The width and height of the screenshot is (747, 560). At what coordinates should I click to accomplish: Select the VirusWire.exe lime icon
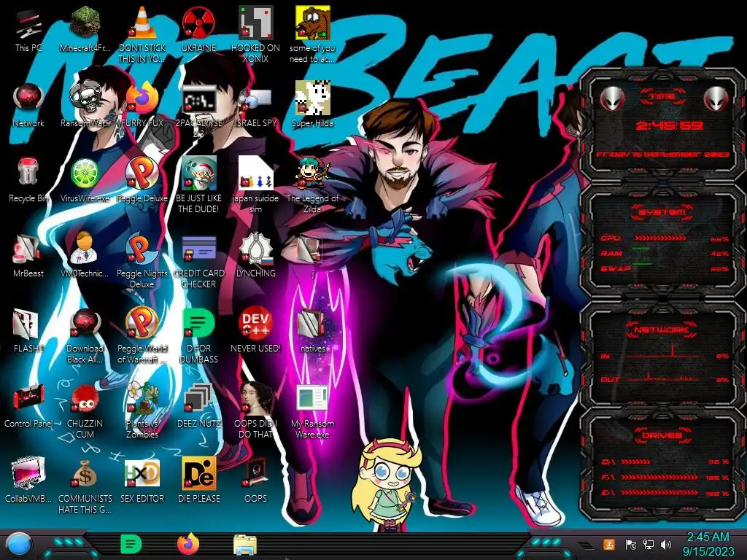point(85,174)
